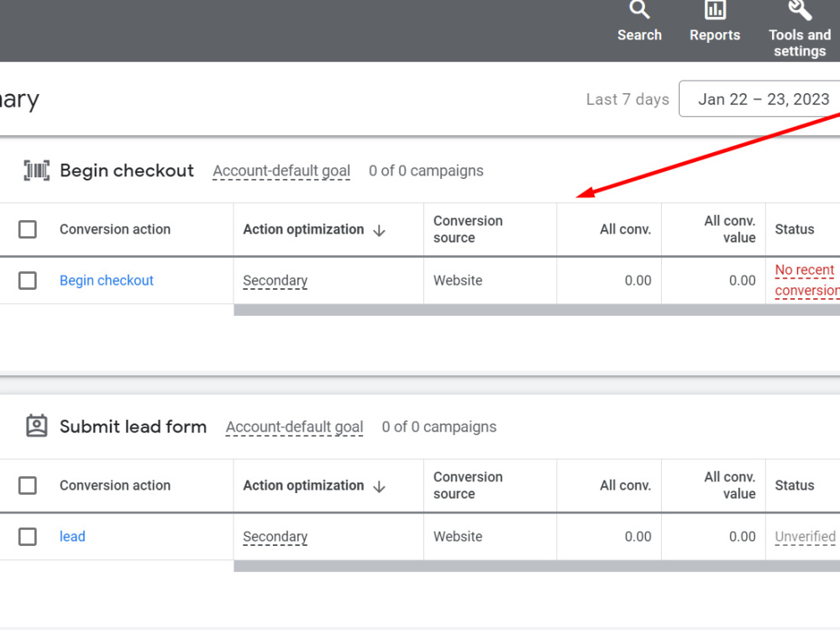
Task: Click Account-default goal next to Submit lead form
Action: click(294, 427)
